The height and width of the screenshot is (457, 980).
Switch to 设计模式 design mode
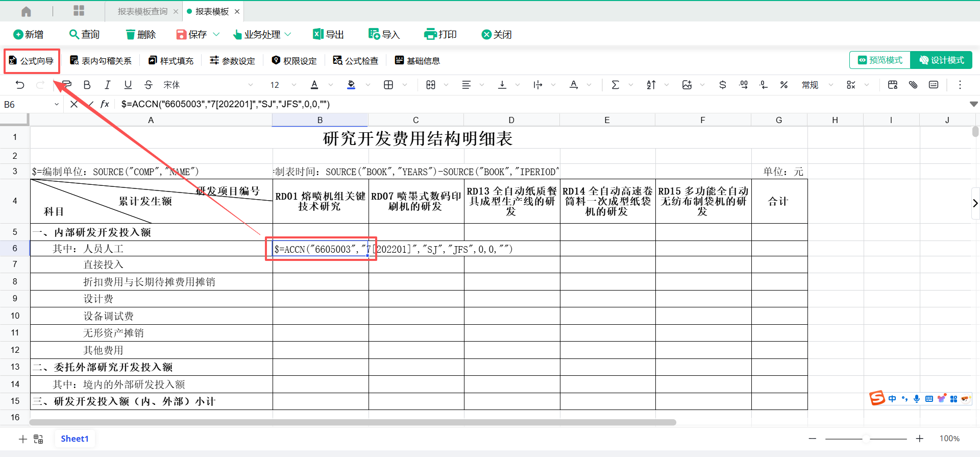click(x=942, y=60)
